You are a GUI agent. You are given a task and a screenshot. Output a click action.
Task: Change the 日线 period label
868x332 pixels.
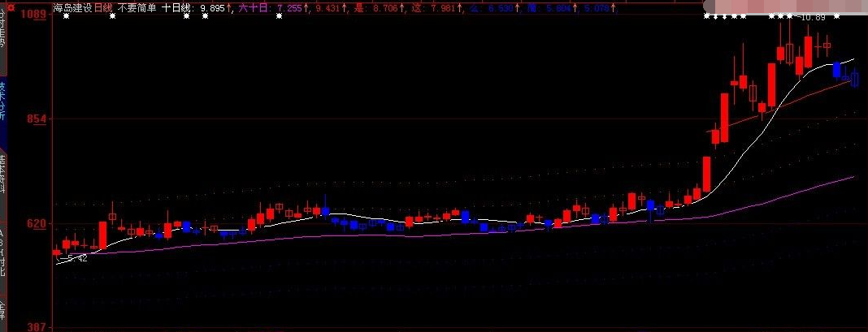(103, 8)
